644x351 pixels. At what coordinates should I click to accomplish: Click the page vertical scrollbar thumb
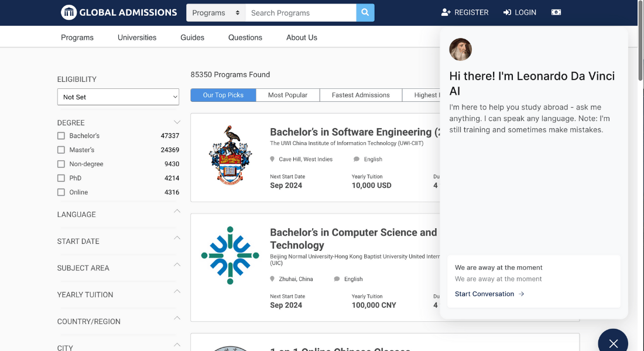pos(640,40)
